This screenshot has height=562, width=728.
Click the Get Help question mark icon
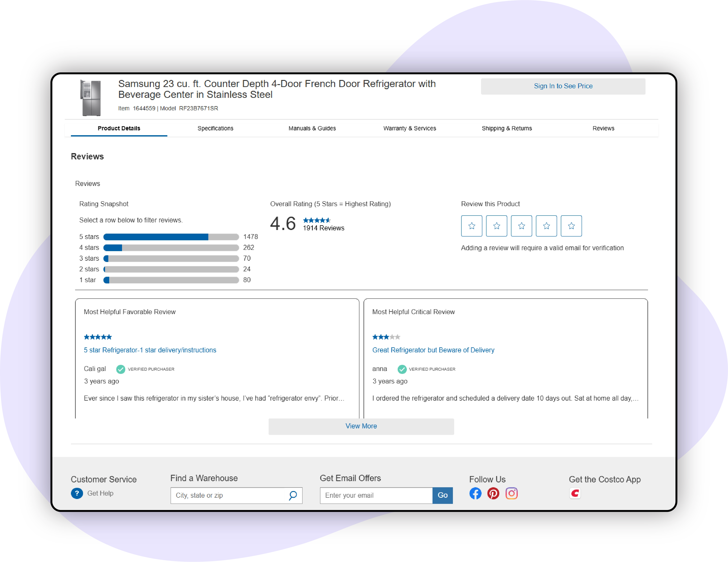click(77, 493)
